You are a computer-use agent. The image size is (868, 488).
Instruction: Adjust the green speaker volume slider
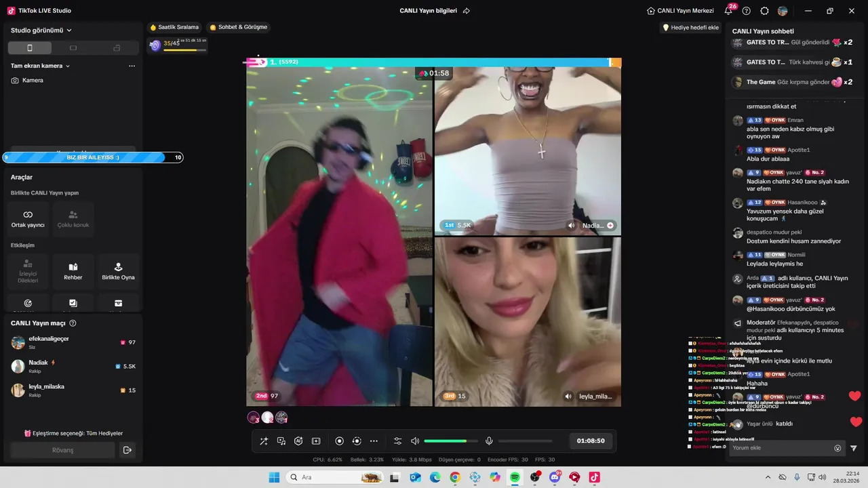click(450, 441)
